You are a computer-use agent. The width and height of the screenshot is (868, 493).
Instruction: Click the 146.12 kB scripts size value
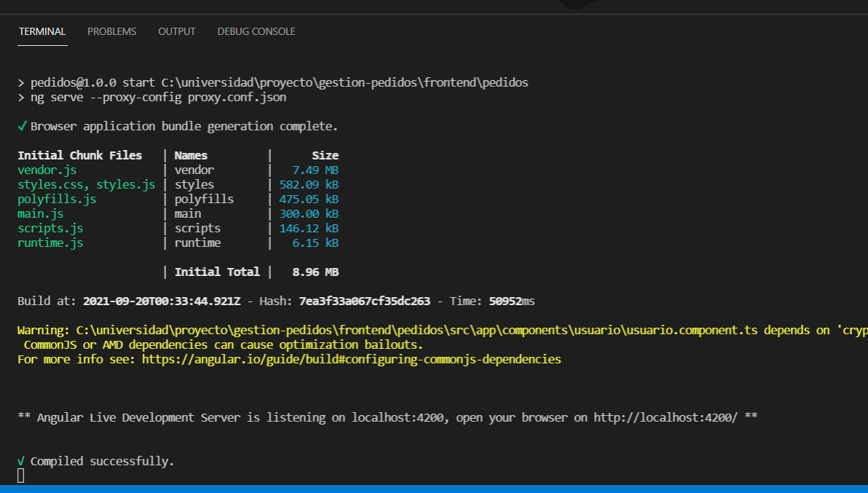point(309,228)
